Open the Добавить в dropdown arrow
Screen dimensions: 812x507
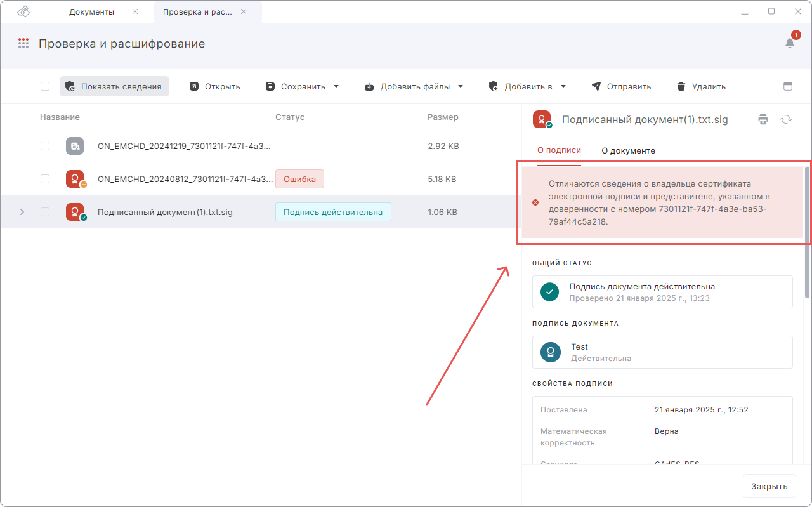[563, 86]
